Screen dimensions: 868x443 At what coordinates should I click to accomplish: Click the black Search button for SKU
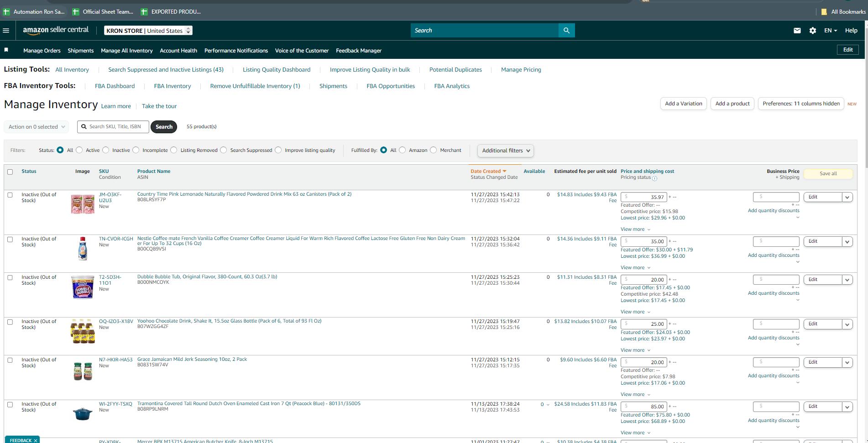coord(164,127)
